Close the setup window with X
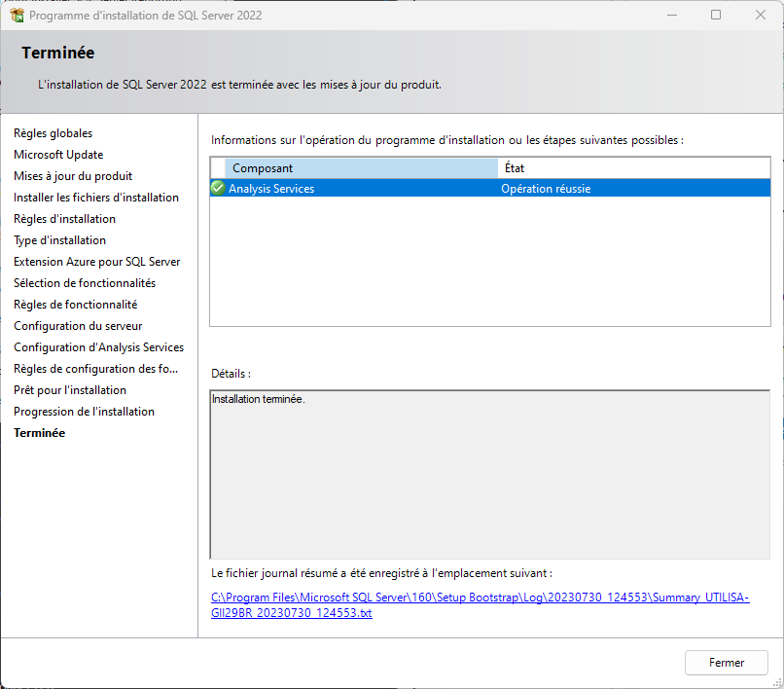 [x=761, y=15]
